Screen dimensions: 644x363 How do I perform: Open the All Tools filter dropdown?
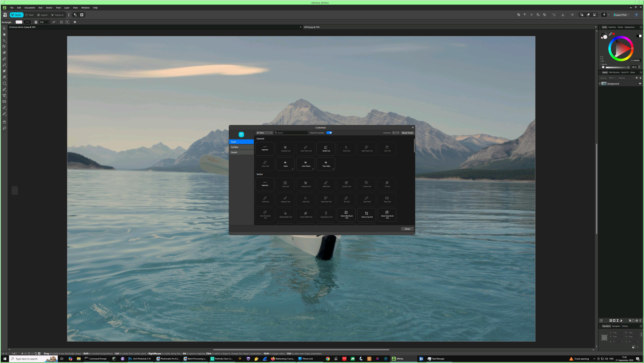point(264,133)
